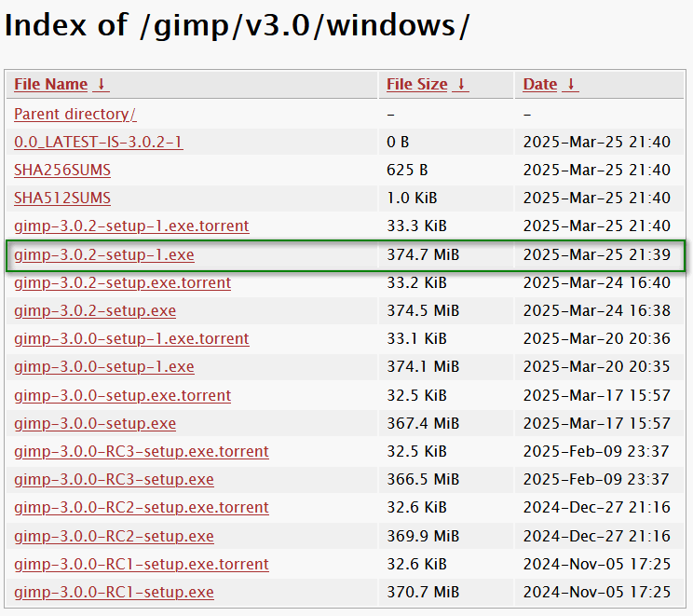This screenshot has height=616, width=693.
Task: Click the Date sort arrow
Action: [x=571, y=84]
